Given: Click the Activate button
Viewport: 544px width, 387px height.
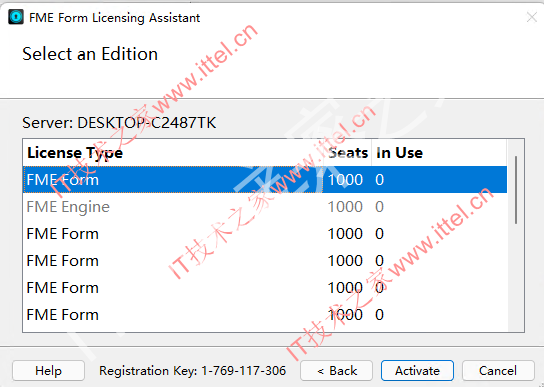Looking at the screenshot, I should tap(417, 371).
